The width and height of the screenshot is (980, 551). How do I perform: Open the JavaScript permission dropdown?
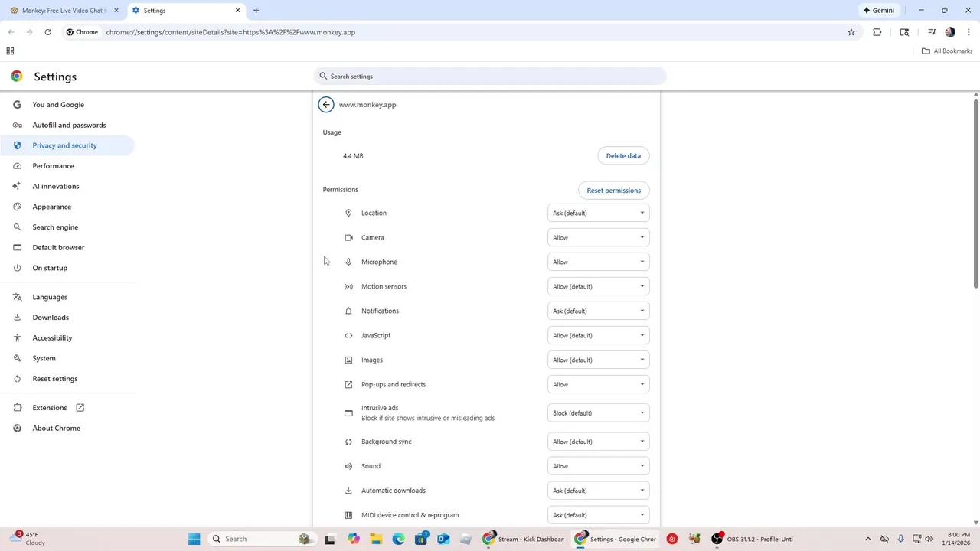pos(599,335)
